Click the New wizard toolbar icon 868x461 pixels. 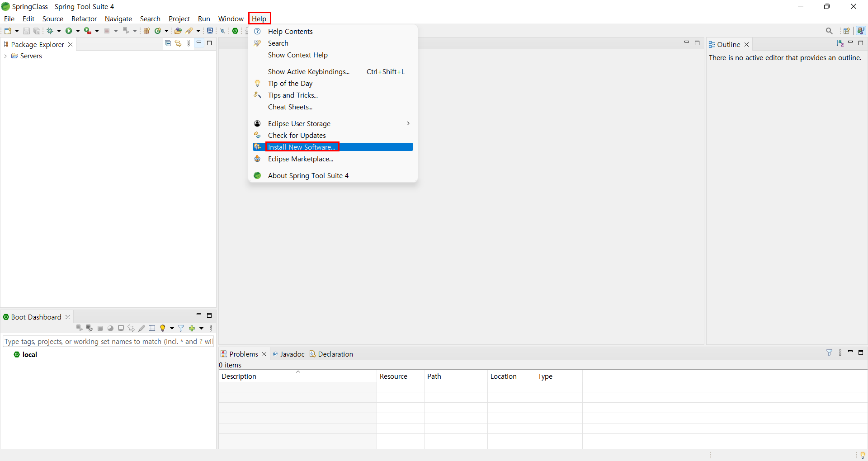(x=8, y=31)
